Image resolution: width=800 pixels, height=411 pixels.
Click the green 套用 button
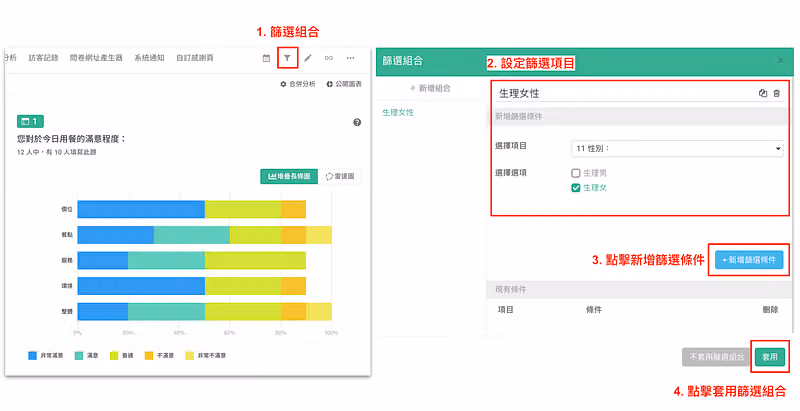click(769, 357)
